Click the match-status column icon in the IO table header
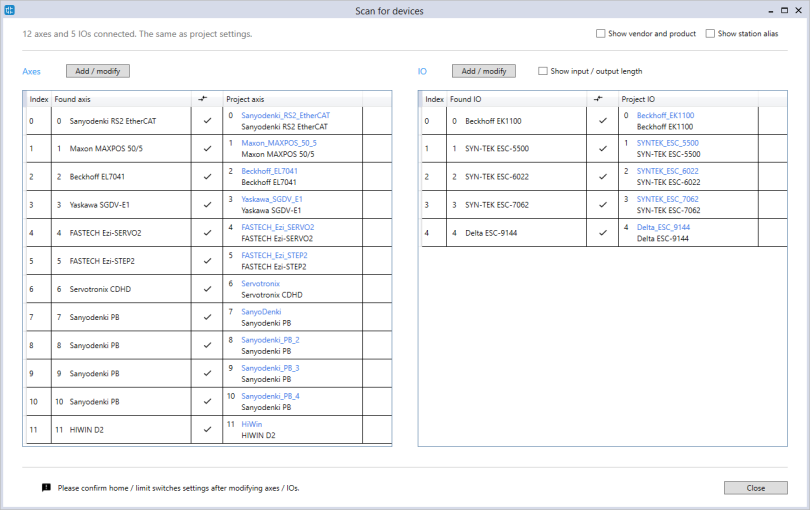Image resolution: width=810 pixels, height=510 pixels. coord(598,99)
